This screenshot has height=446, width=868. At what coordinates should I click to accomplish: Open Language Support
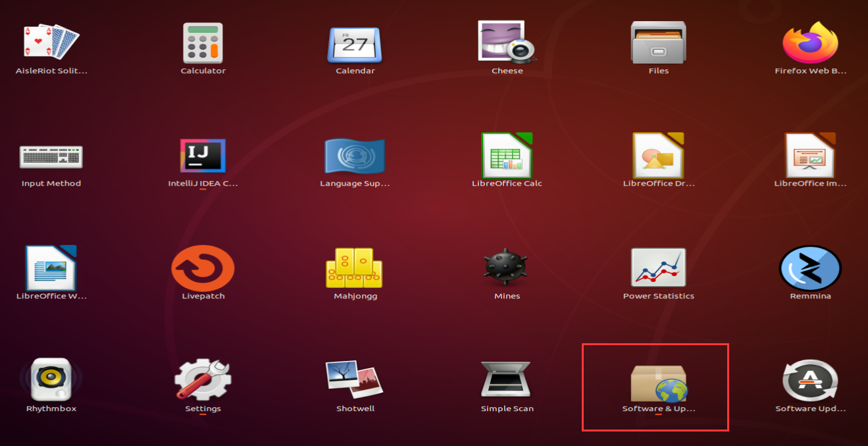pos(355,155)
